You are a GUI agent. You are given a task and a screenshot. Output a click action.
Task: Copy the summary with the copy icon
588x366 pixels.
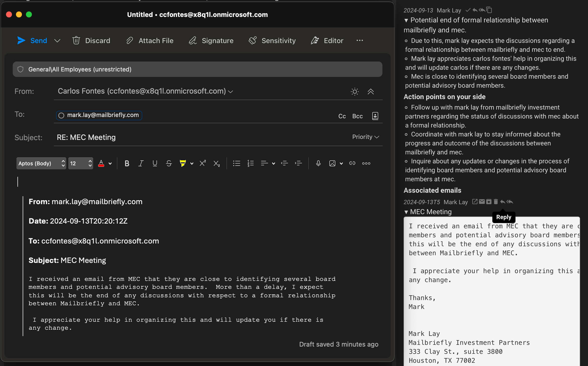tap(489, 10)
